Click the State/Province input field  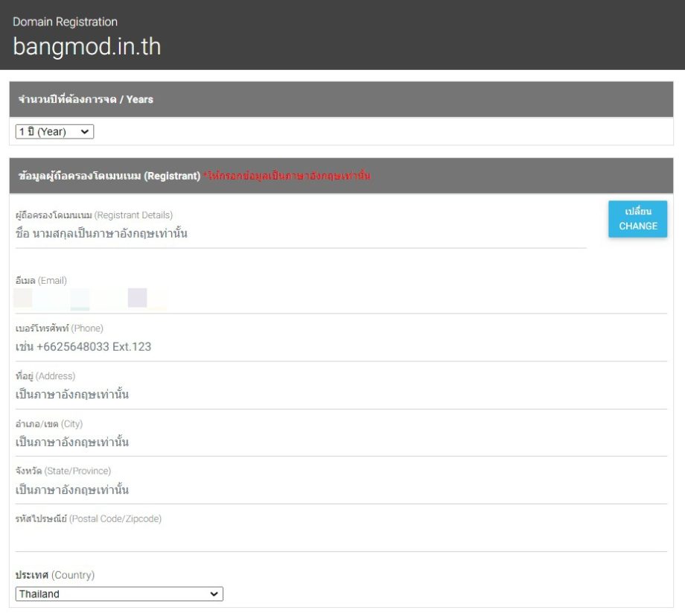[x=298, y=490]
